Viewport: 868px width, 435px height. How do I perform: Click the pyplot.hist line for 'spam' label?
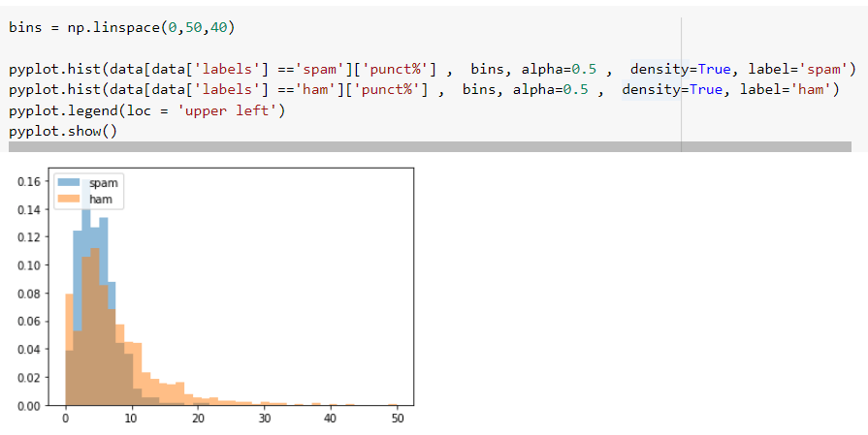coord(433,69)
